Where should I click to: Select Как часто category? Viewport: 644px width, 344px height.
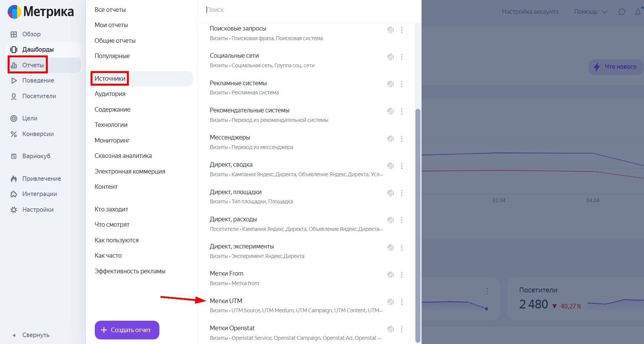(108, 255)
